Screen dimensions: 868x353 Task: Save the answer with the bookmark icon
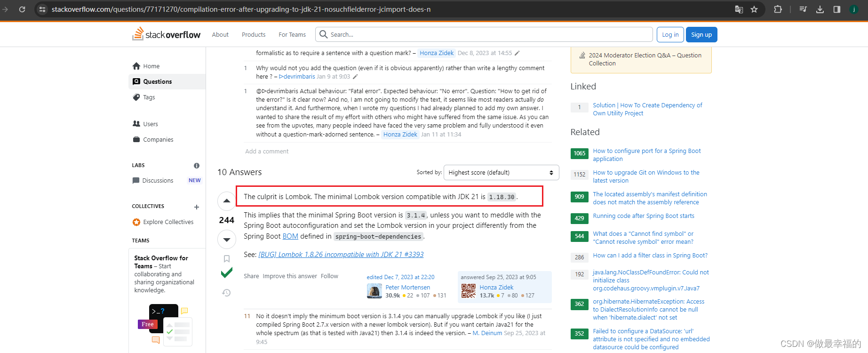click(x=226, y=258)
